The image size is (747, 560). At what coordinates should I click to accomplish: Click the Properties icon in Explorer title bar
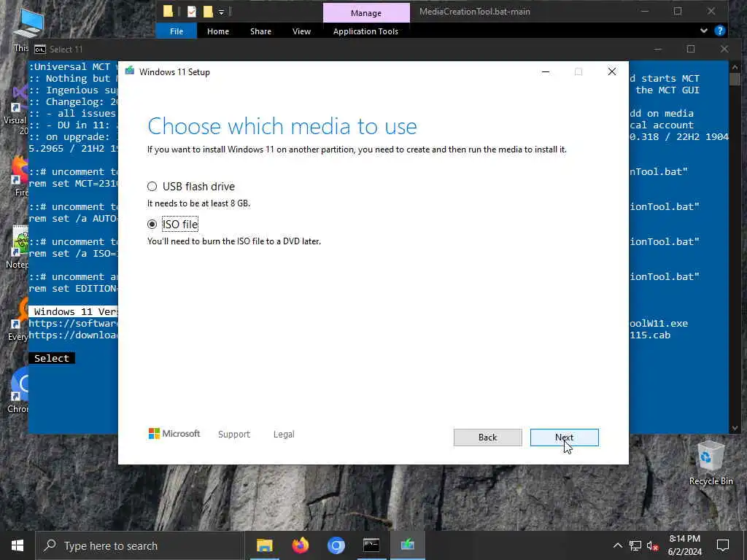(x=192, y=12)
